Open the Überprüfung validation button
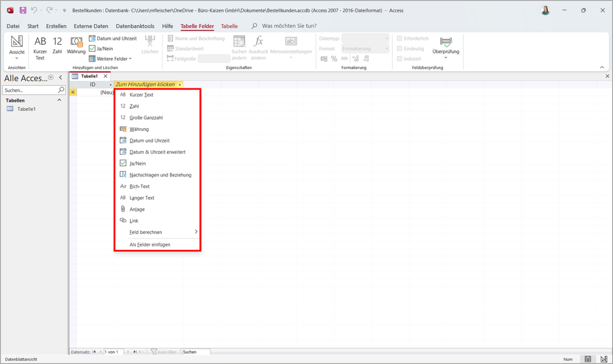 click(446, 48)
